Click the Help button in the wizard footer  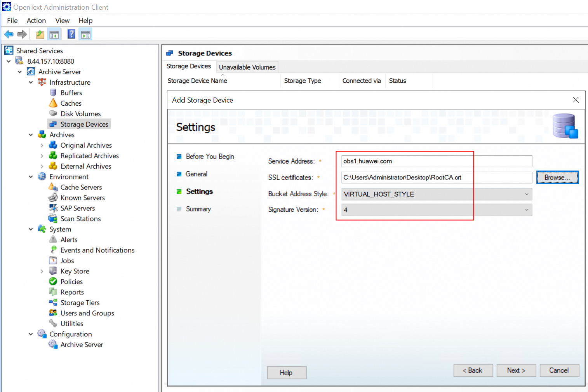[x=287, y=373]
